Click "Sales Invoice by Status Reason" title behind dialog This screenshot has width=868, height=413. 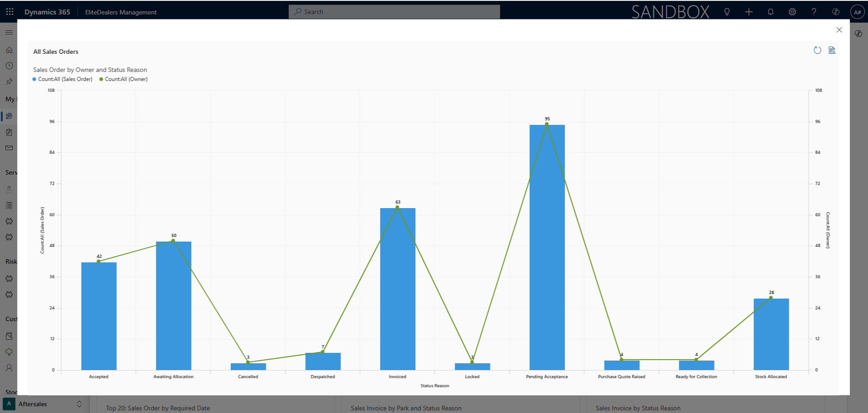click(x=638, y=408)
